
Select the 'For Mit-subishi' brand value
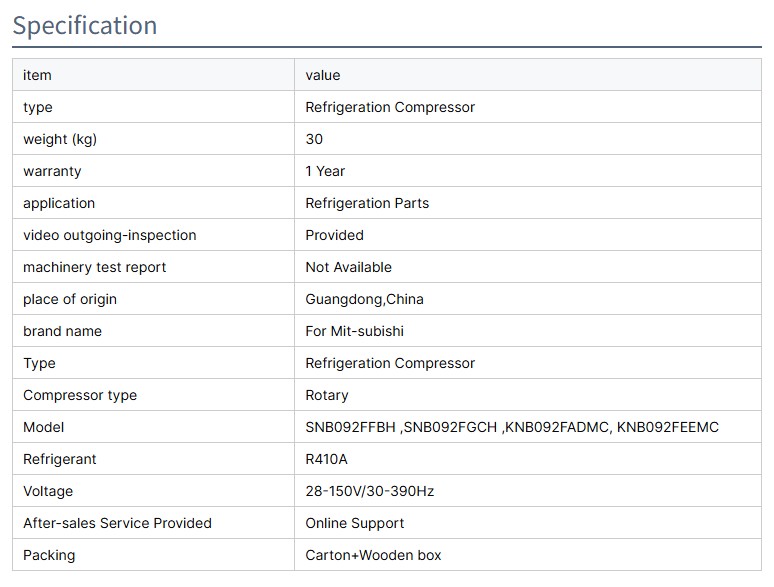354,331
